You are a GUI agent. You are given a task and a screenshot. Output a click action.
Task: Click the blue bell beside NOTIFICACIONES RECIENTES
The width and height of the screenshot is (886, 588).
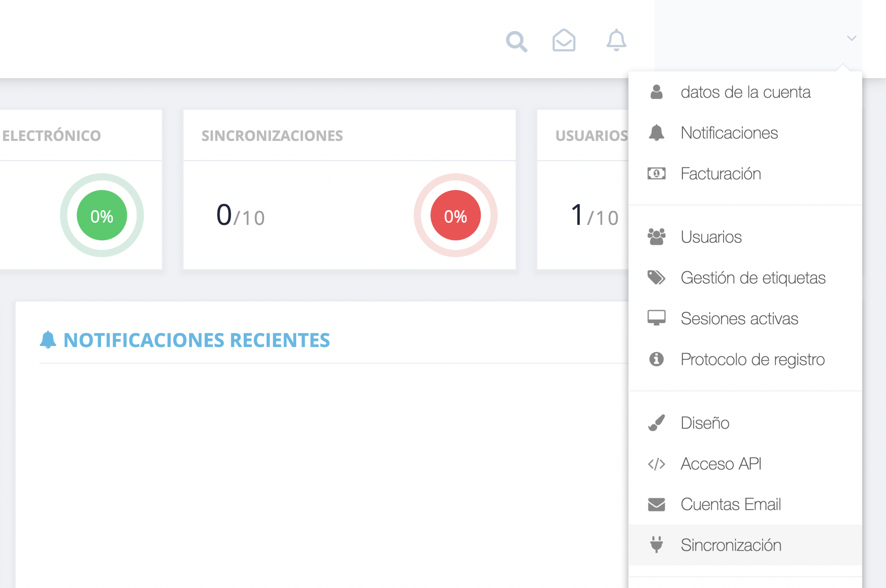(48, 340)
